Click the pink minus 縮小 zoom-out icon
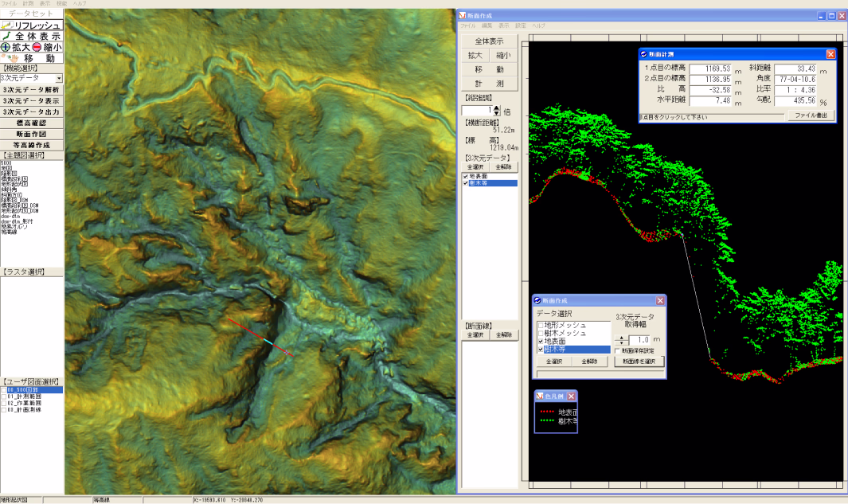848x504 pixels. point(37,48)
